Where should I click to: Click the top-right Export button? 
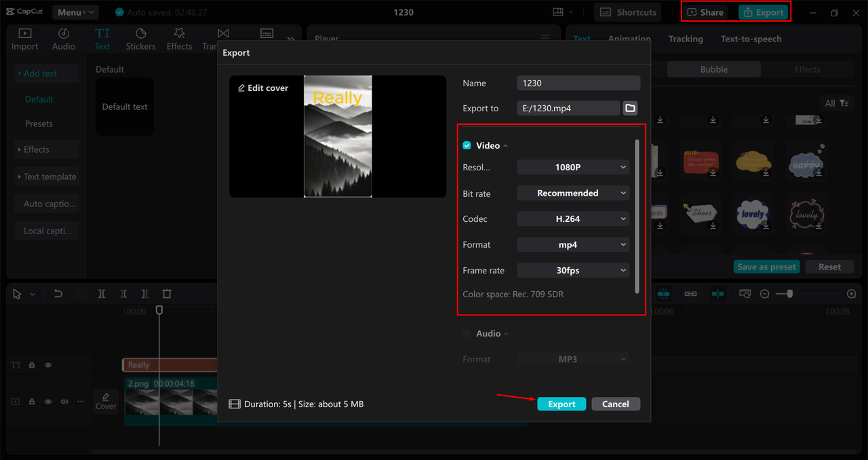coord(763,12)
